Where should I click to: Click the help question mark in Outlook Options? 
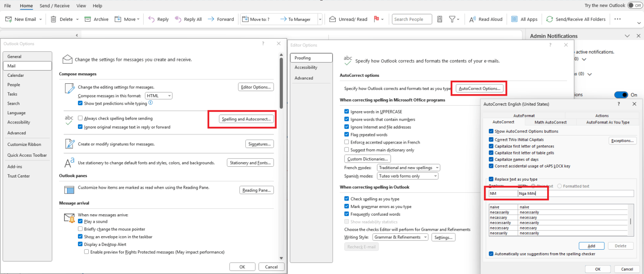pos(263,44)
